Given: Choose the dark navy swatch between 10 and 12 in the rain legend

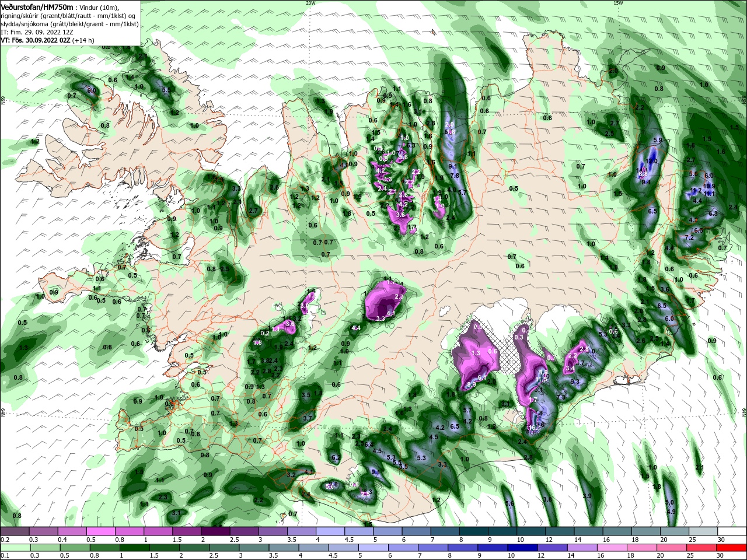Looking at the screenshot, I should [x=522, y=548].
